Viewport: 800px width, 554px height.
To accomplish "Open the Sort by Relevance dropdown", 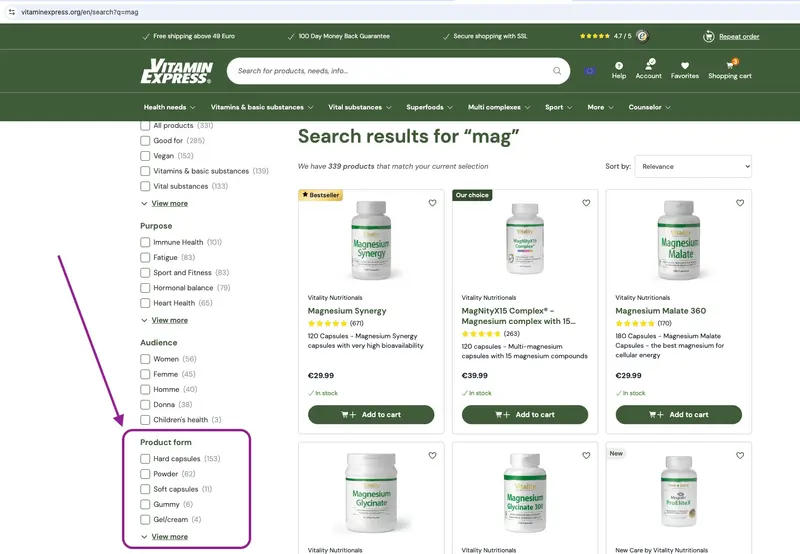I will coord(693,166).
